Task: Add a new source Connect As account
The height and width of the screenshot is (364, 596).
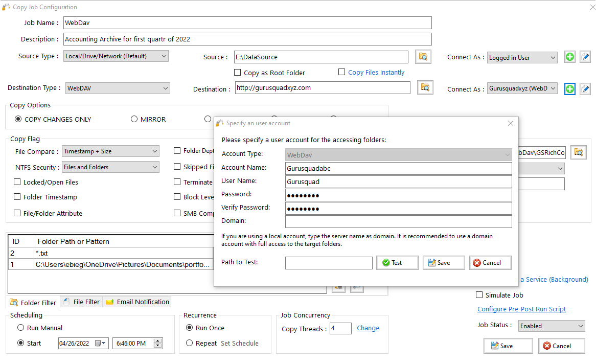Action: click(570, 57)
